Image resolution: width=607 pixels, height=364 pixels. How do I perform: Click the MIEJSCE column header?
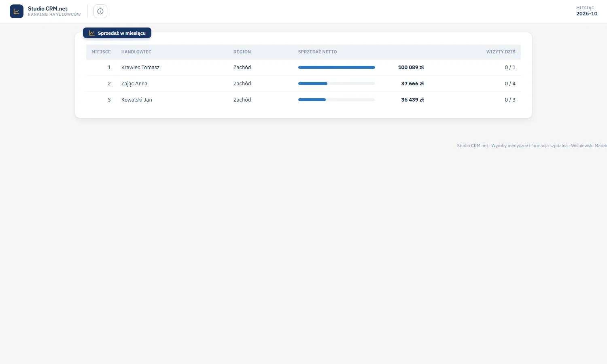pos(101,52)
